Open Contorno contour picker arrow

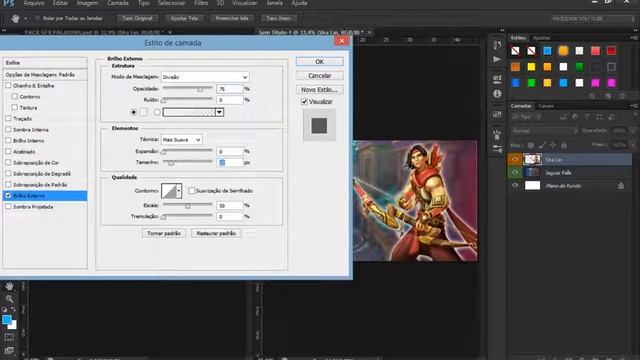pos(179,191)
